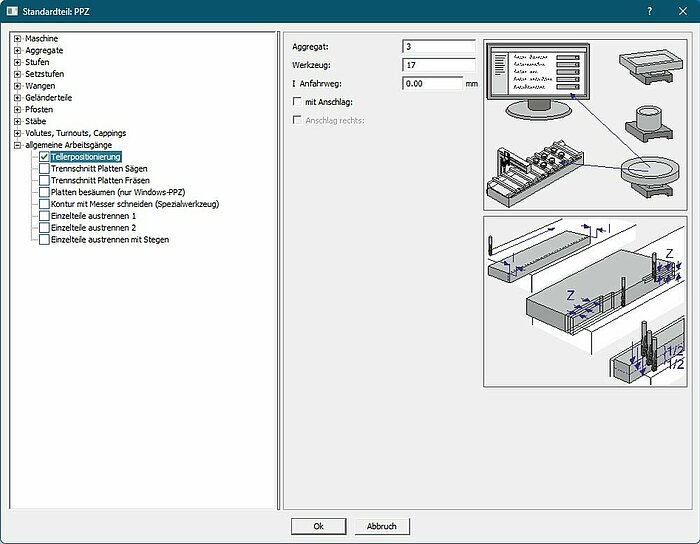This screenshot has height=544, width=700.
Task: Expand the Maschine tree node
Action: pos(17,39)
